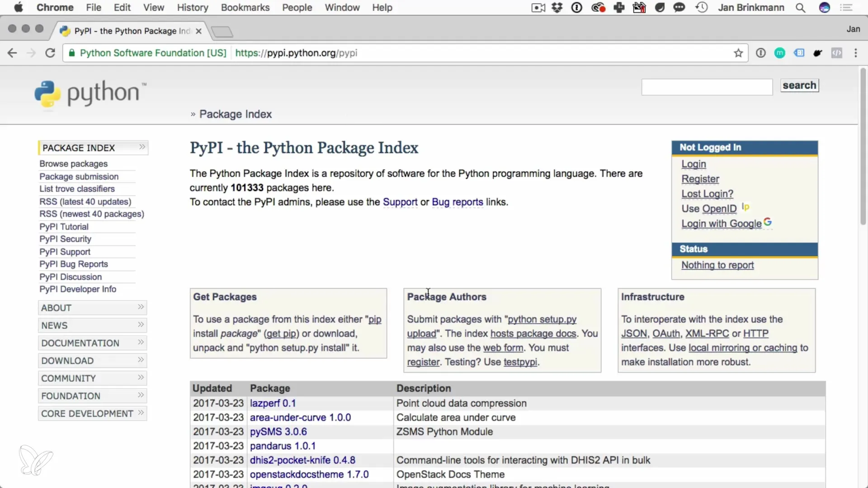Click the PACKAGE INDEX sidebar header

tap(93, 148)
